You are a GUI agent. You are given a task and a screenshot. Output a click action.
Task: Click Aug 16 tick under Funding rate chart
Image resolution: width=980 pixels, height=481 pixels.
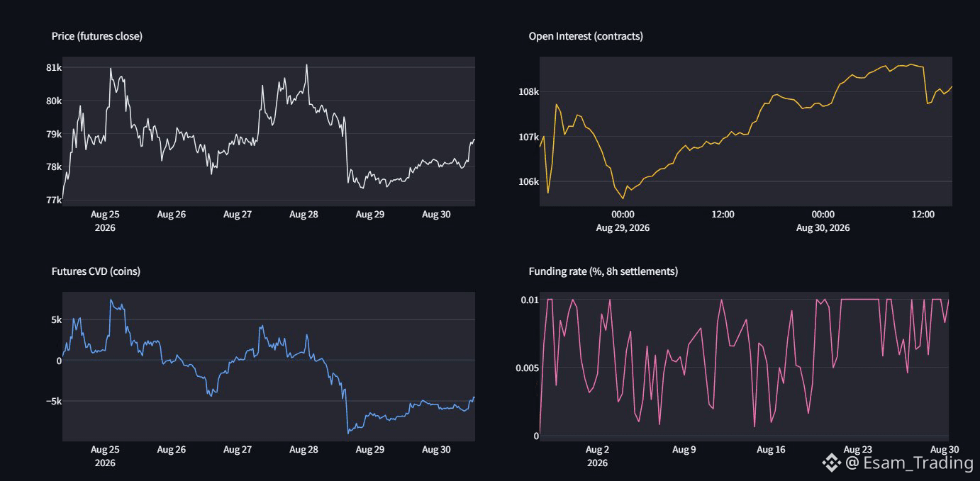771,449
